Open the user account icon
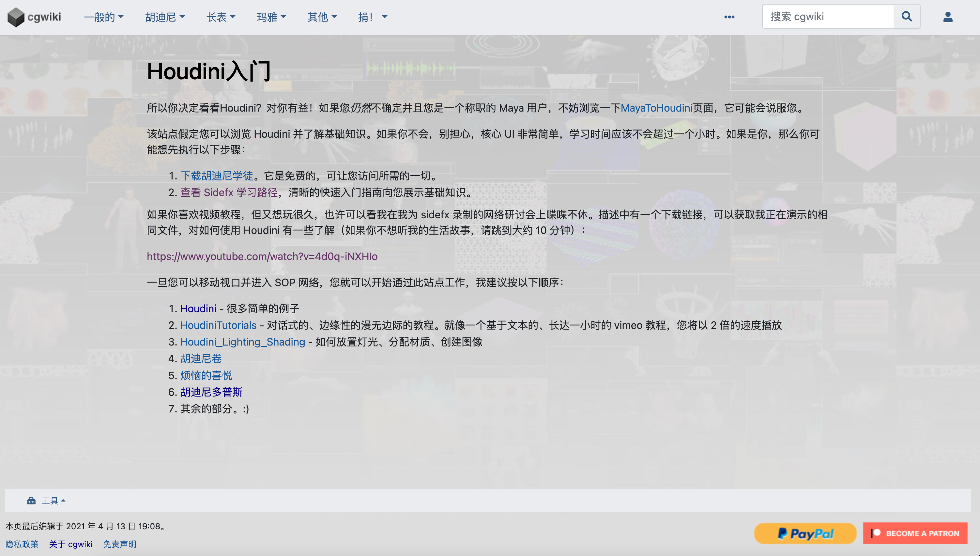This screenshot has height=556, width=980. click(x=948, y=17)
